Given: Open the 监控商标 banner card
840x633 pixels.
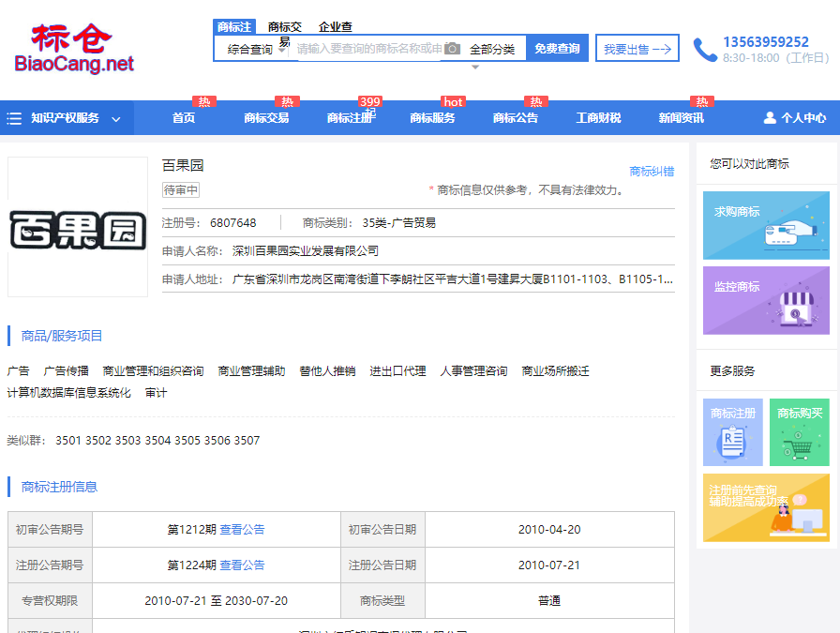Looking at the screenshot, I should click(766, 301).
